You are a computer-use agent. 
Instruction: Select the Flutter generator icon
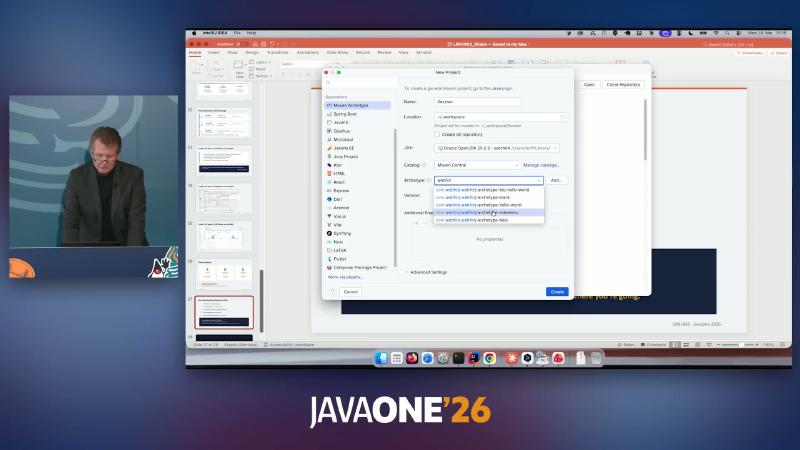point(329,259)
